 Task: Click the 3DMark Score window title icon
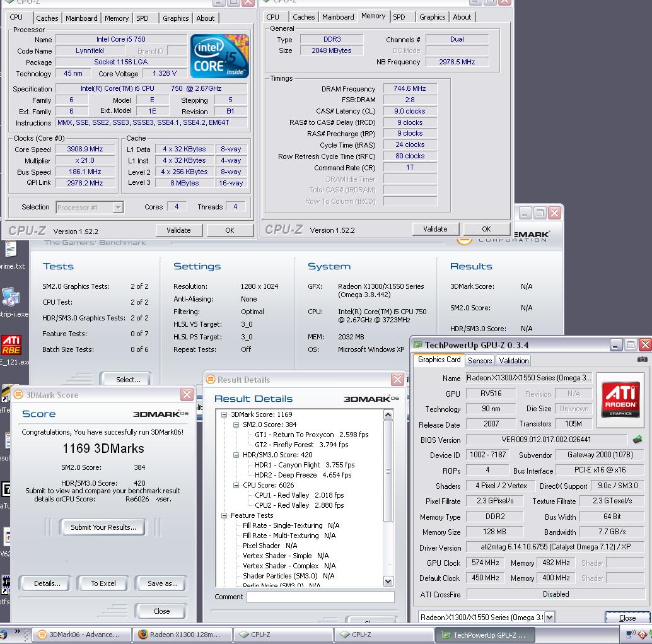[x=18, y=394]
